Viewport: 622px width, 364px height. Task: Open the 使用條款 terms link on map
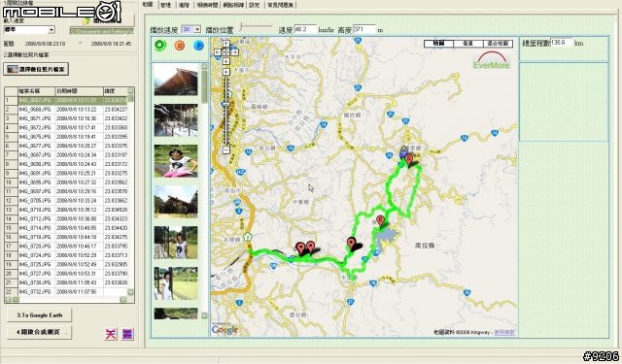[504, 333]
